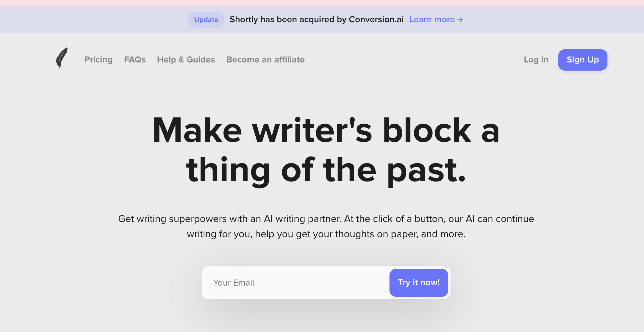Click the Pricing navigation icon

(98, 59)
